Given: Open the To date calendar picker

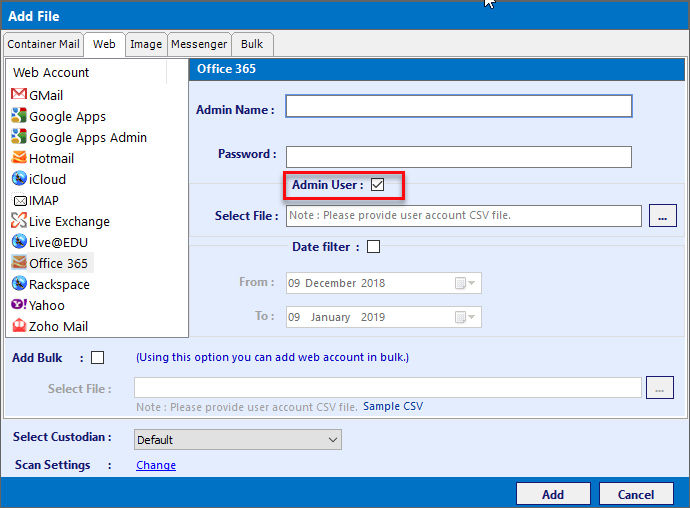Looking at the screenshot, I should (465, 317).
